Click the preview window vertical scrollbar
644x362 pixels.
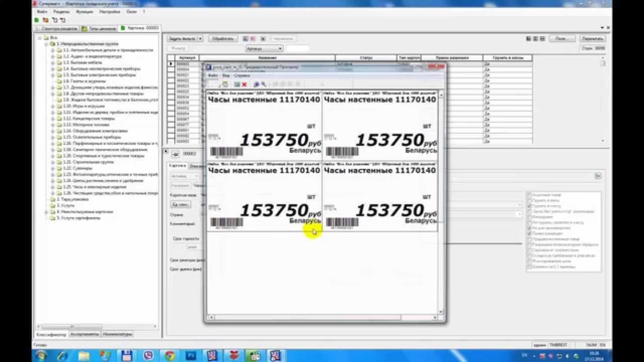(x=441, y=202)
